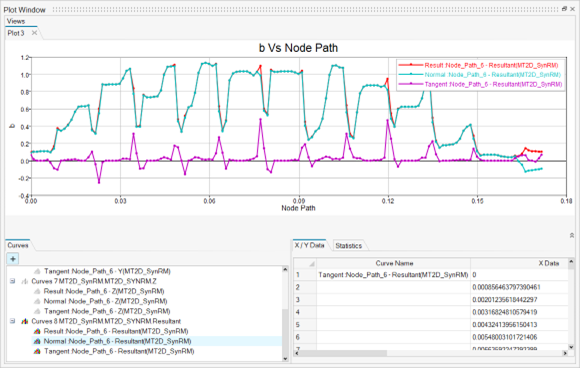
Task: Select Result :Node_Path_6 - Resultant curve in tree
Action: 116,331
